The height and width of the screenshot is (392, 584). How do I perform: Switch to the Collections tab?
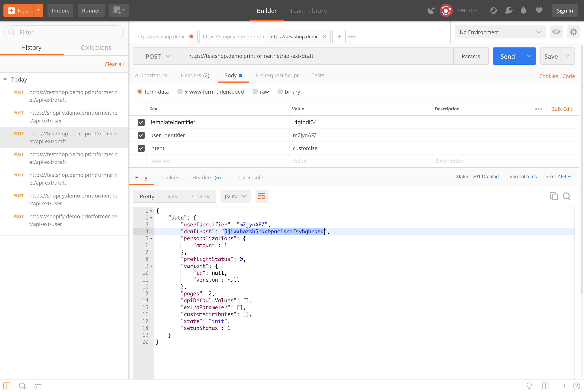(96, 47)
